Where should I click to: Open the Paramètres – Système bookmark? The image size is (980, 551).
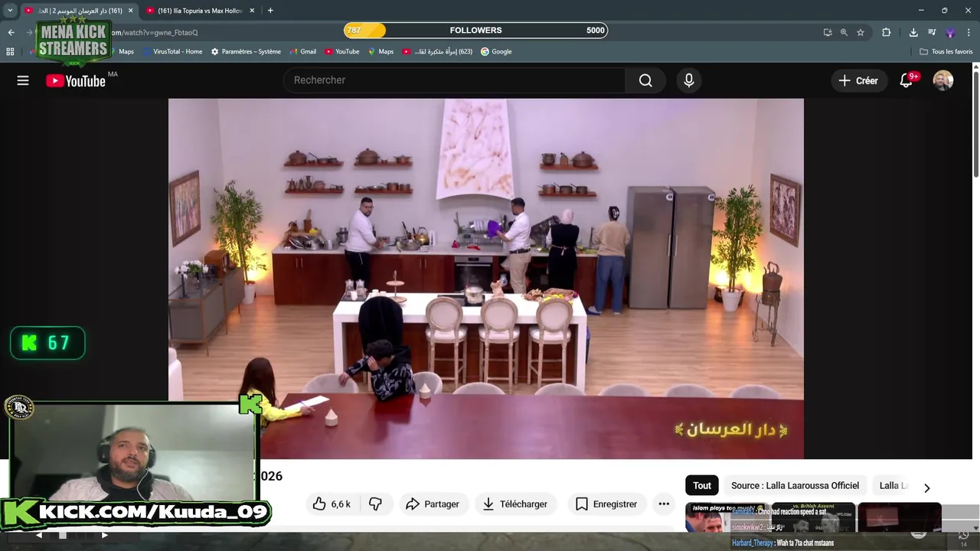(246, 51)
